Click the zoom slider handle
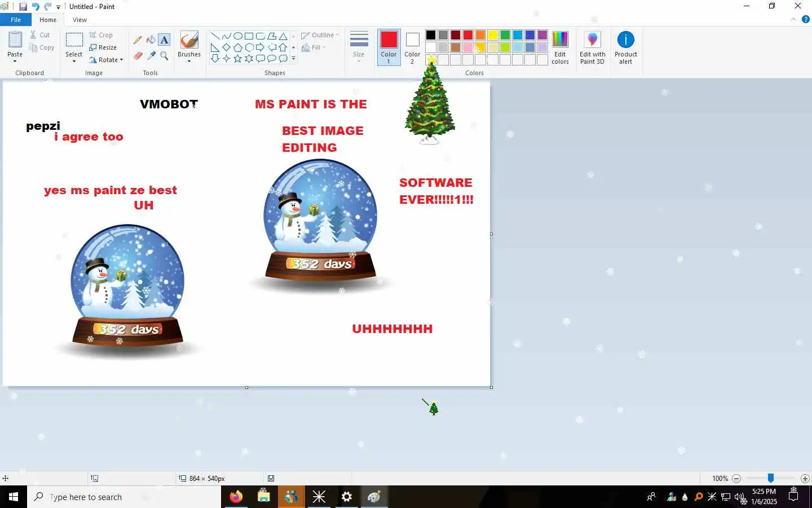The height and width of the screenshot is (508, 812). (770, 479)
